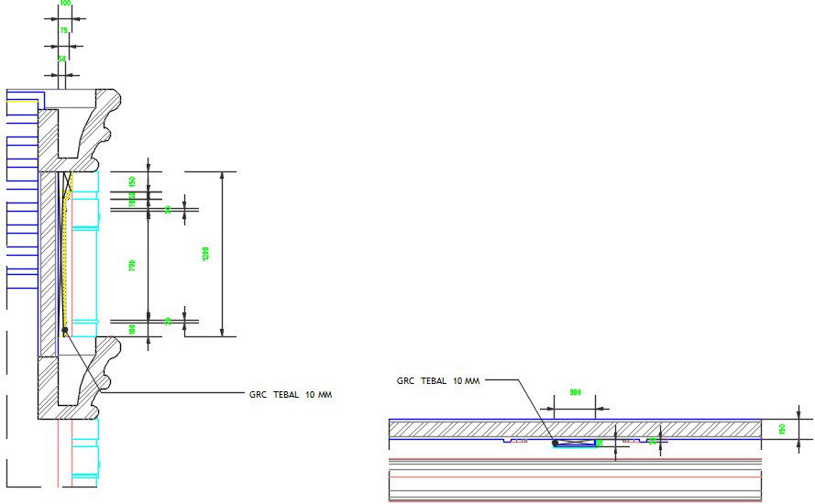This screenshot has width=815, height=504.
Task: Select the 150 dimension at the far right
Action: pos(783,429)
